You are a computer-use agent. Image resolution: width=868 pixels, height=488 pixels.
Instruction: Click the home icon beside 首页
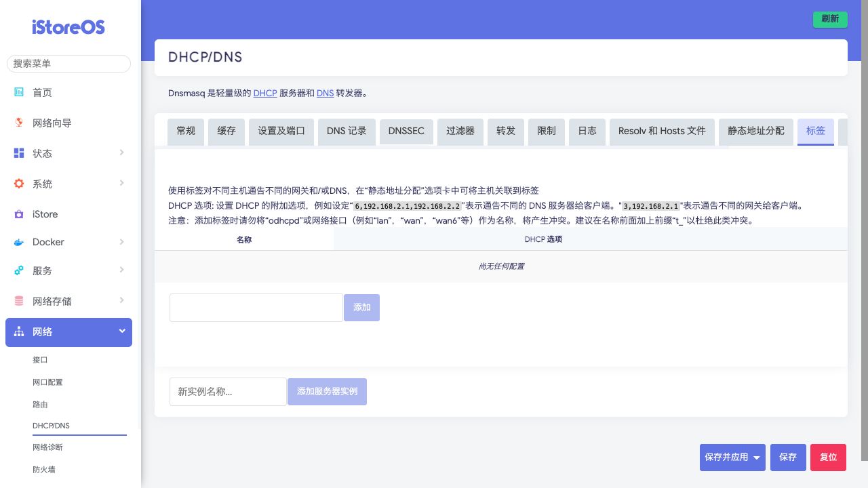tap(19, 92)
